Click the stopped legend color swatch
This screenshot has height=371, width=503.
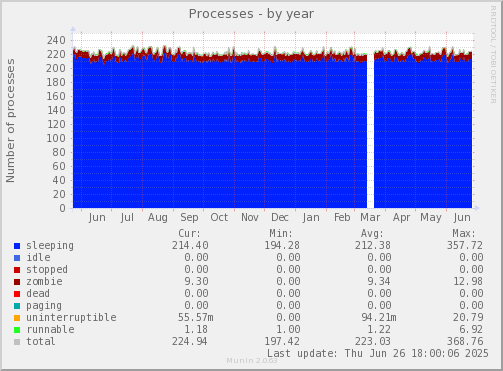click(17, 270)
